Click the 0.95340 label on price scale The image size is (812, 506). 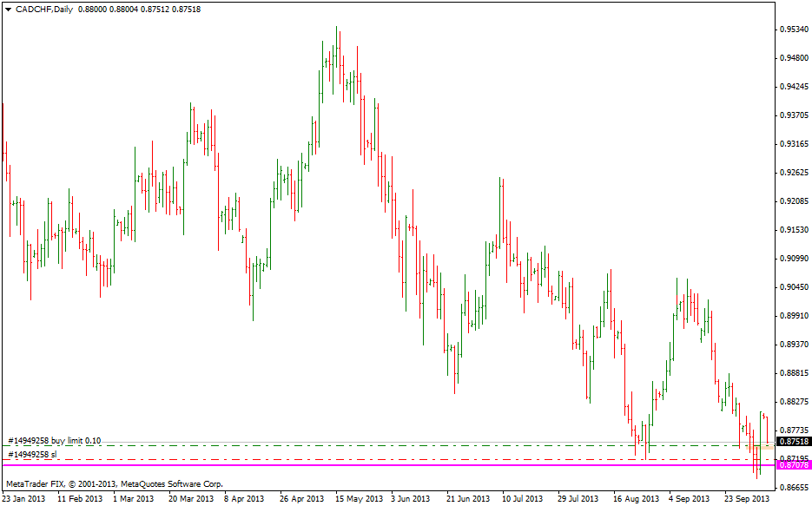pos(794,30)
